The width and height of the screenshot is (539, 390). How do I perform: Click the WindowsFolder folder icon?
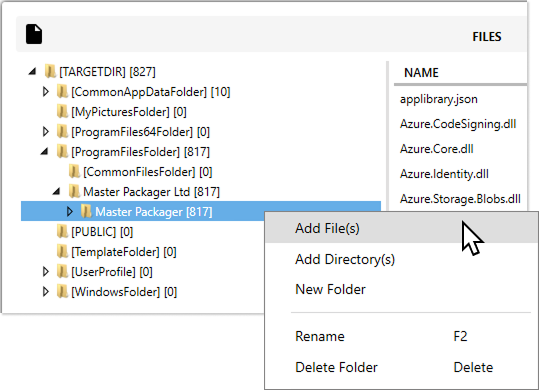[x=62, y=291]
